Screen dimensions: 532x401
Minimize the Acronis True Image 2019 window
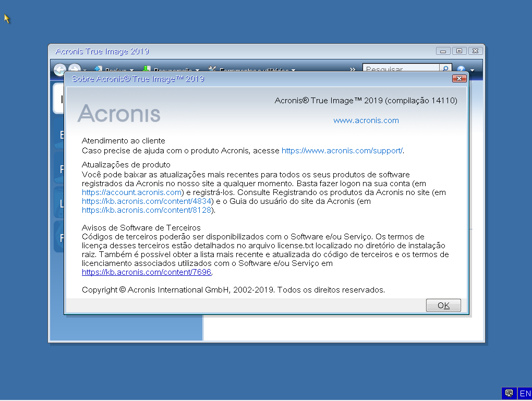[x=443, y=51]
